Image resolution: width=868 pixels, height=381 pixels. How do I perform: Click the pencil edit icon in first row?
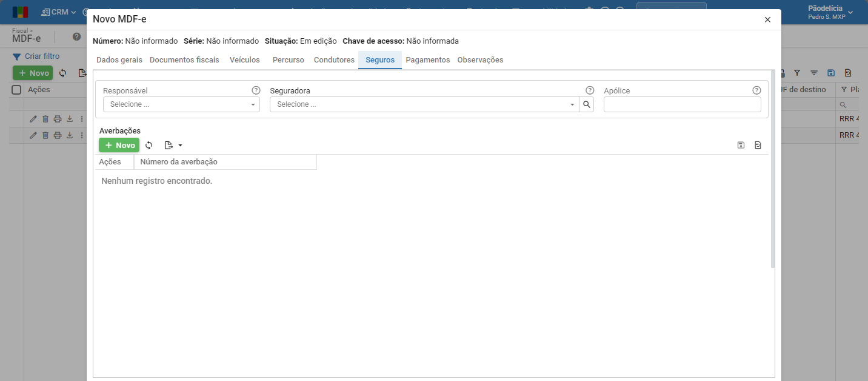pos(33,119)
